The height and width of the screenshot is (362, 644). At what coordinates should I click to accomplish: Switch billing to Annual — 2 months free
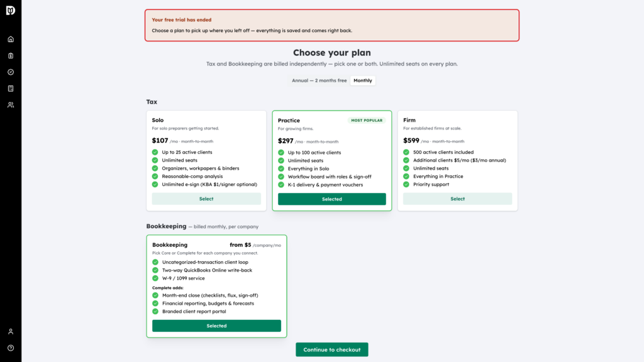coord(319,80)
